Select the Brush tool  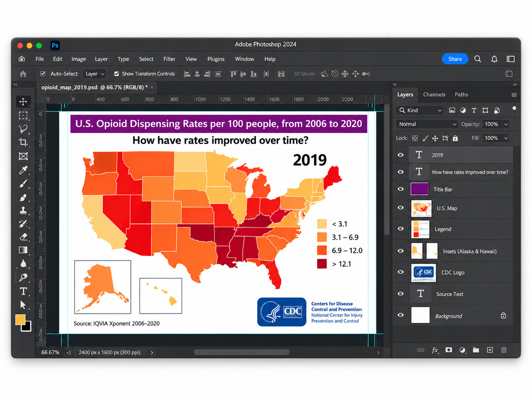(x=23, y=184)
